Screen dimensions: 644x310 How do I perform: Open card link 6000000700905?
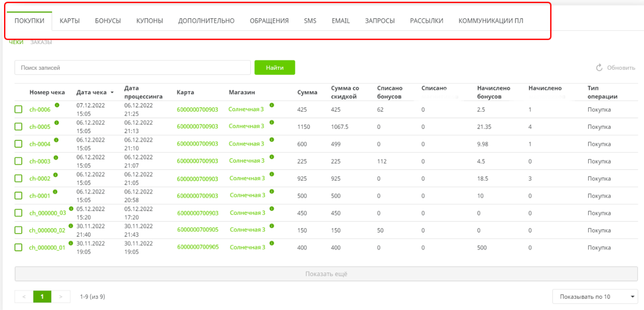tap(198, 230)
